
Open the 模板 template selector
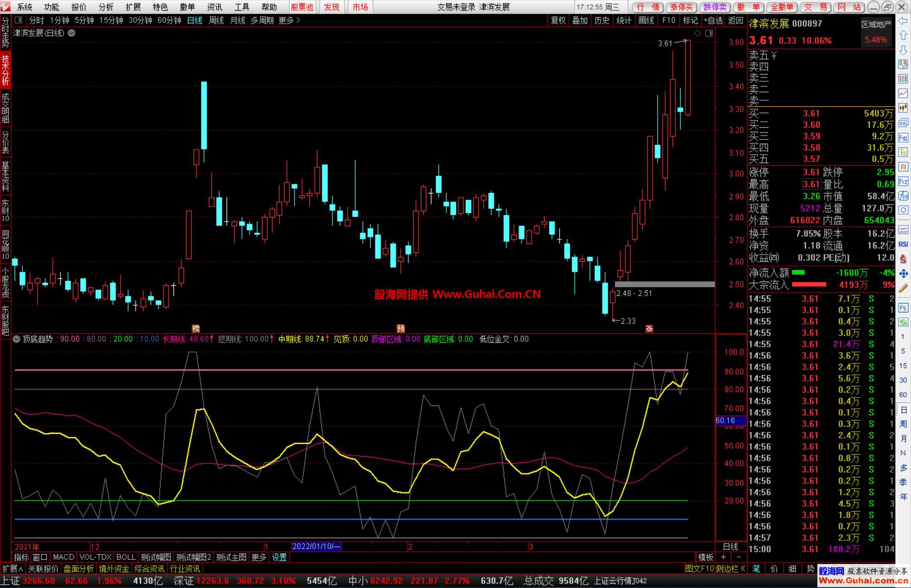click(706, 557)
